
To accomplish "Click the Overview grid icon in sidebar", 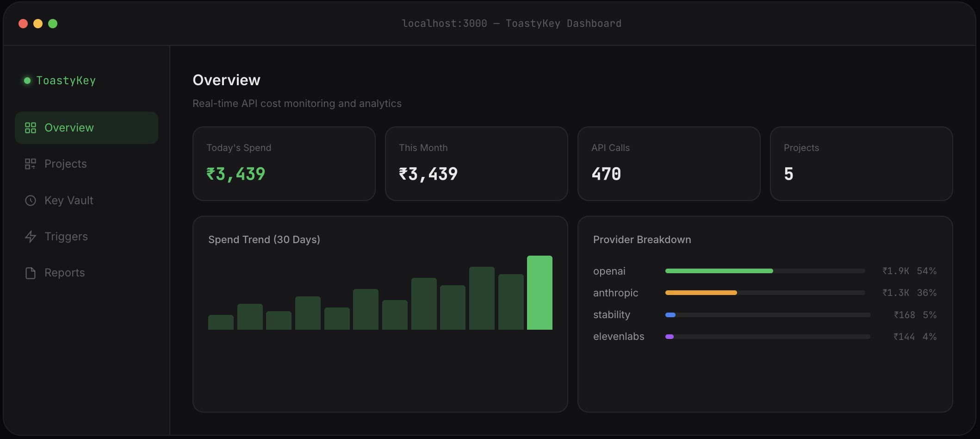I will coord(31,128).
